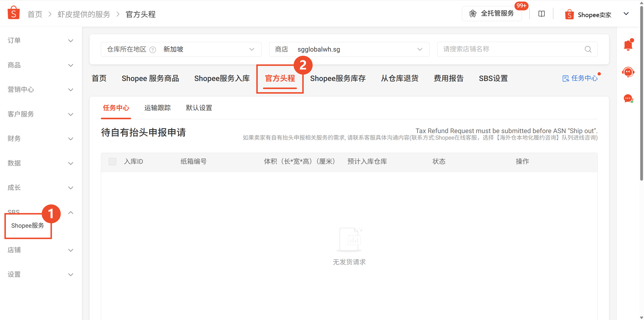644x320 pixels.
Task: Open the 全托管服务 managed service button
Action: pyautogui.click(x=491, y=13)
